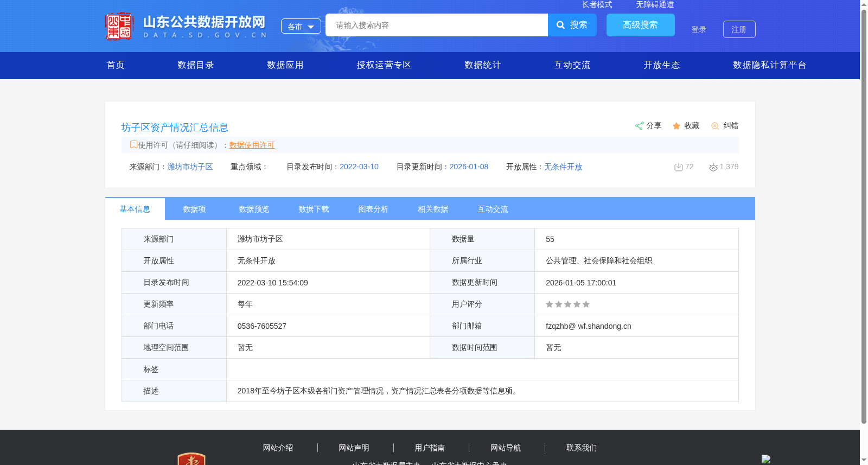The image size is (868, 465).
Task: Click the data volume value 55
Action: [x=550, y=239]
